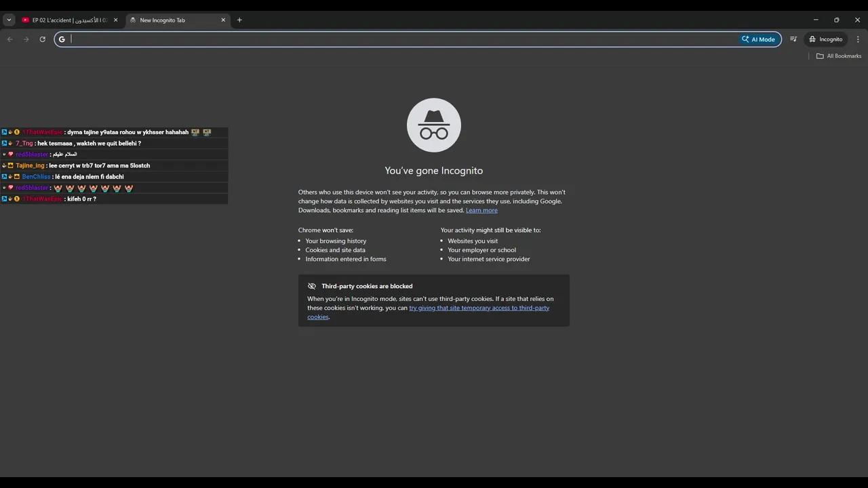
Task: Click the 7_Tng username in chat
Action: 24,144
